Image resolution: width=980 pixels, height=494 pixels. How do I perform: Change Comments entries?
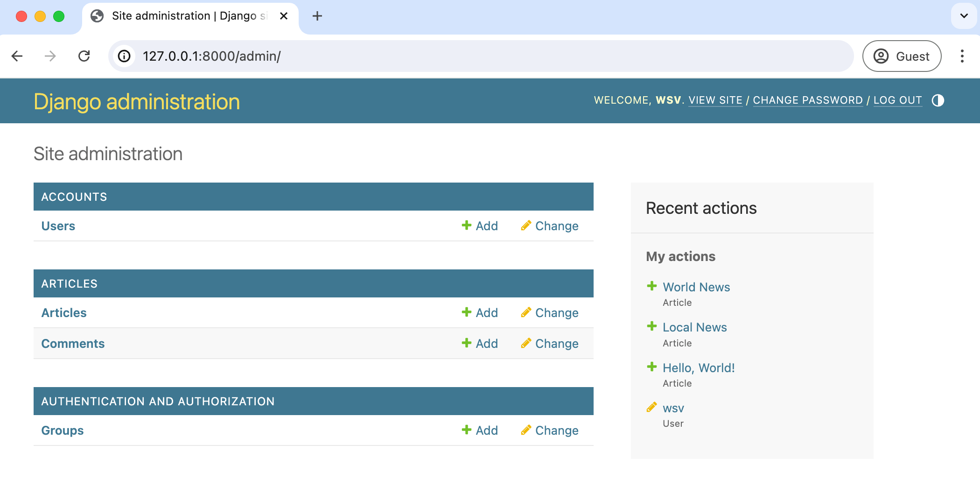tap(550, 344)
